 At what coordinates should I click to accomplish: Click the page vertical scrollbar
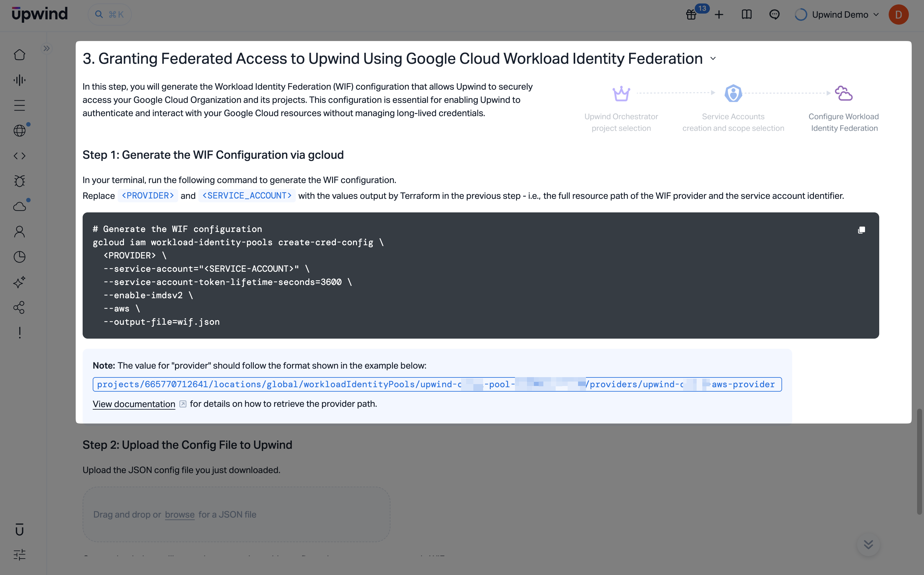[919, 462]
